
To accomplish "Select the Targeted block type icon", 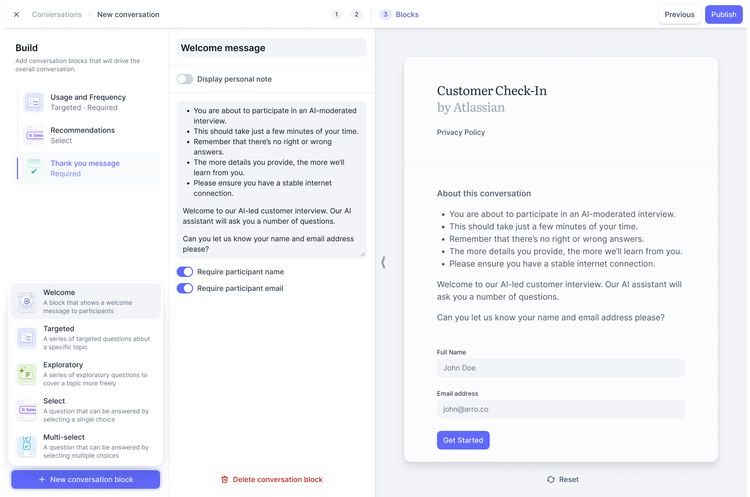I will pyautogui.click(x=27, y=338).
